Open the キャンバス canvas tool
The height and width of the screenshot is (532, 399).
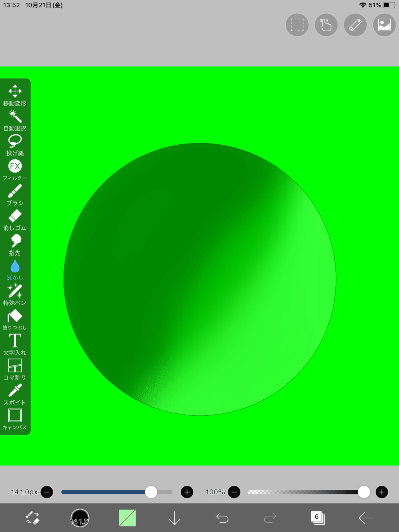click(15, 420)
